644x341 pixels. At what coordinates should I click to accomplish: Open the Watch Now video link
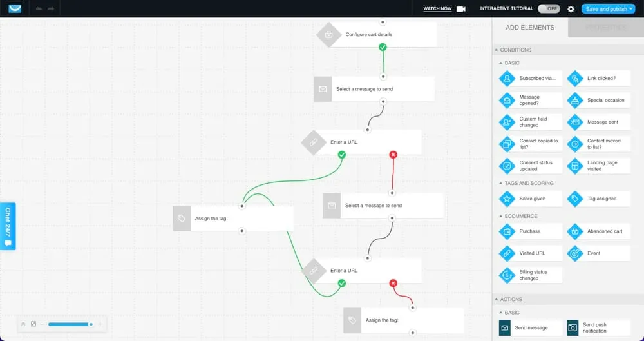(x=437, y=9)
